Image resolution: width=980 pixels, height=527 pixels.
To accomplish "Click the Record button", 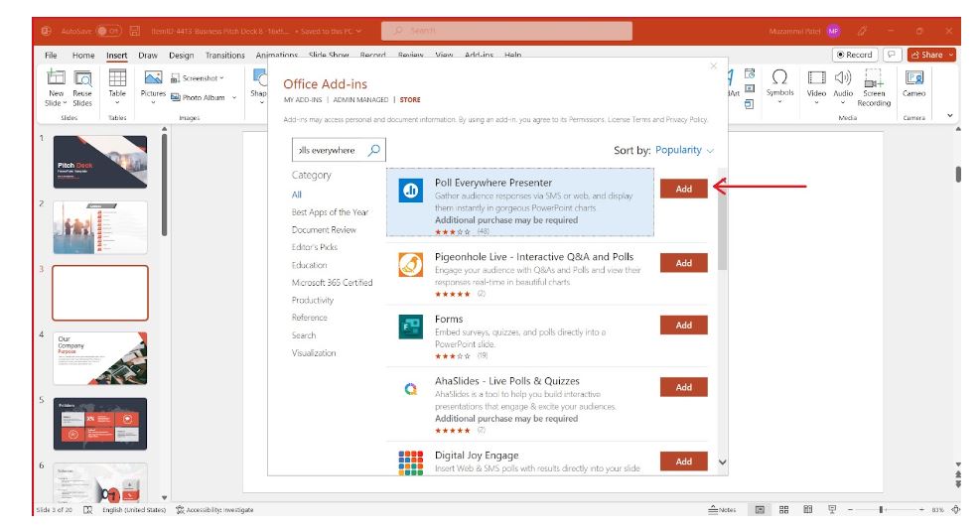I will point(854,55).
